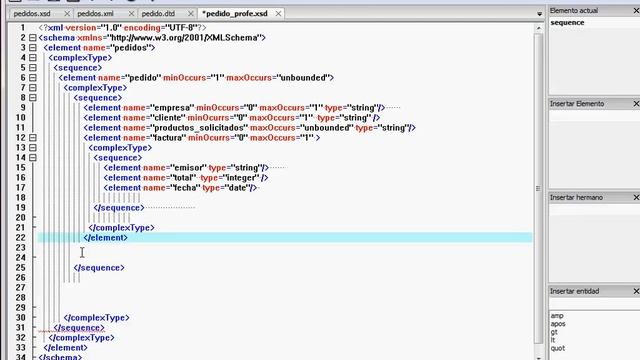Click the </complexType> tag on line 30
Image resolution: width=640 pixels, height=360 pixels.
click(97, 318)
